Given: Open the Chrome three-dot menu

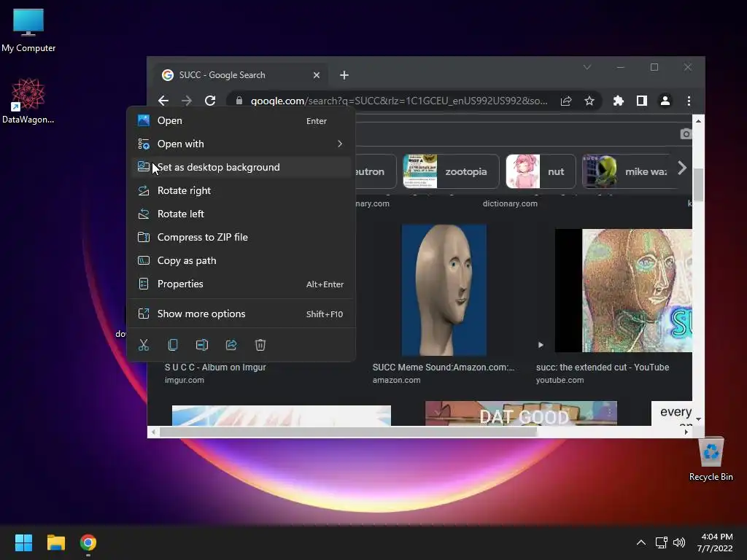Looking at the screenshot, I should pos(689,101).
